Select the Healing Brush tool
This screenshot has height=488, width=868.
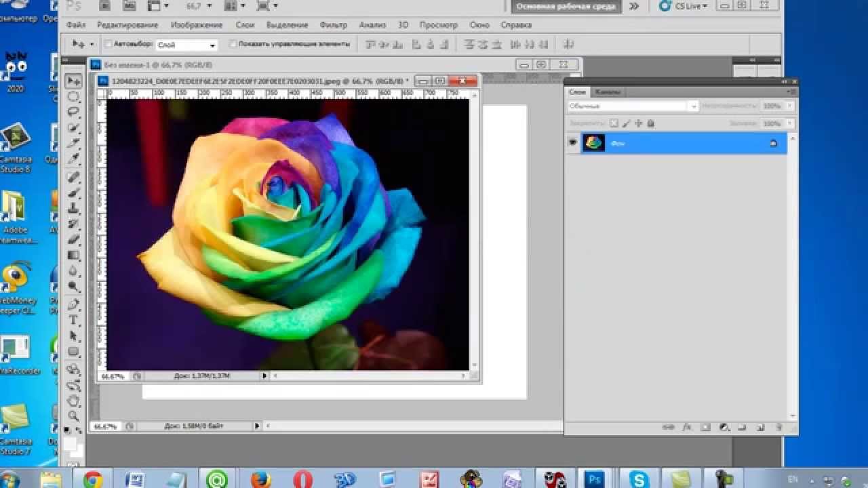point(73,178)
